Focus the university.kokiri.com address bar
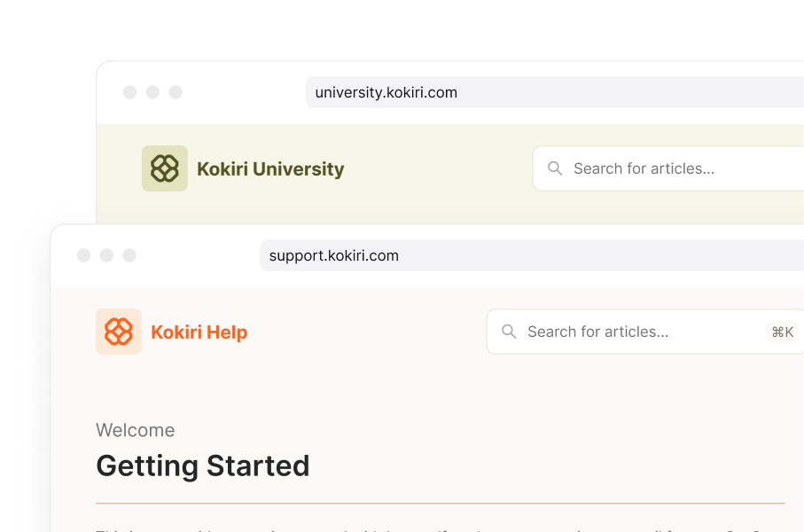Image resolution: width=804 pixels, height=532 pixels. pos(555,92)
